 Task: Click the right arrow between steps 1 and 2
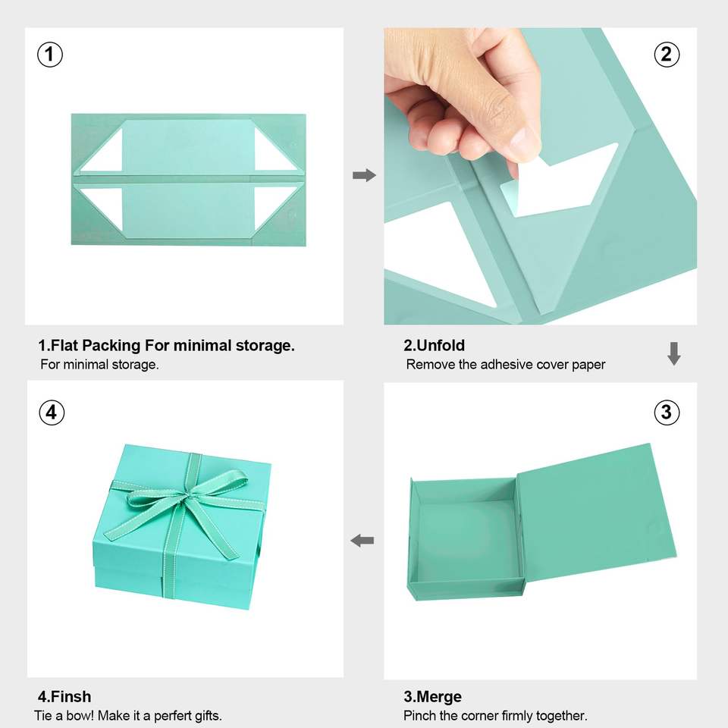(x=365, y=175)
